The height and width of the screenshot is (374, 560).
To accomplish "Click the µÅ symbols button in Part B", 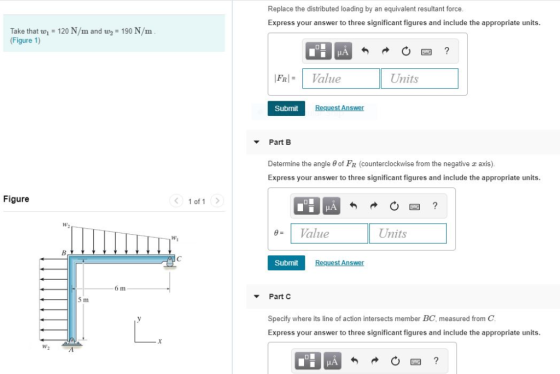I will (331, 206).
